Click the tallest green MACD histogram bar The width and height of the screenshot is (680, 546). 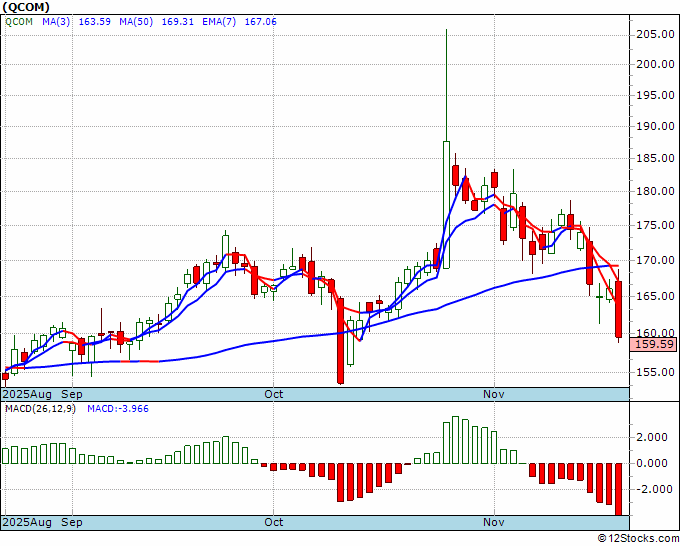(455, 440)
